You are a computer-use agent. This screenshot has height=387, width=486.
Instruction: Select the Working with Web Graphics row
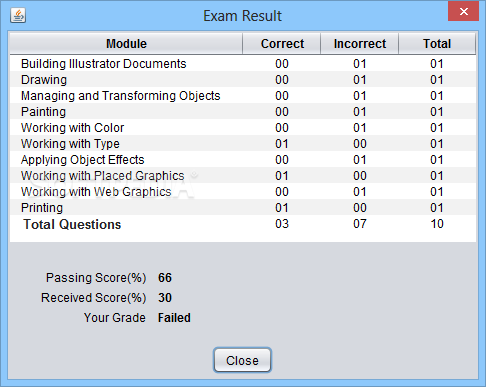pyautogui.click(x=243, y=191)
